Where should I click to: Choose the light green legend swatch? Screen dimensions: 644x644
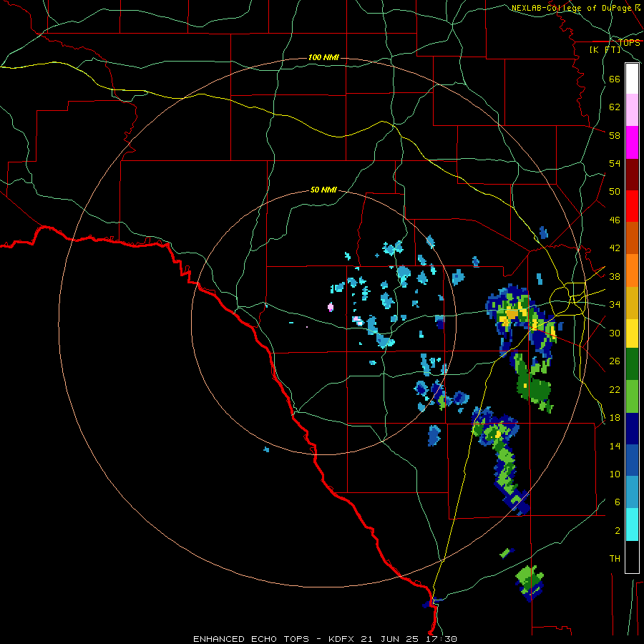[x=632, y=396]
